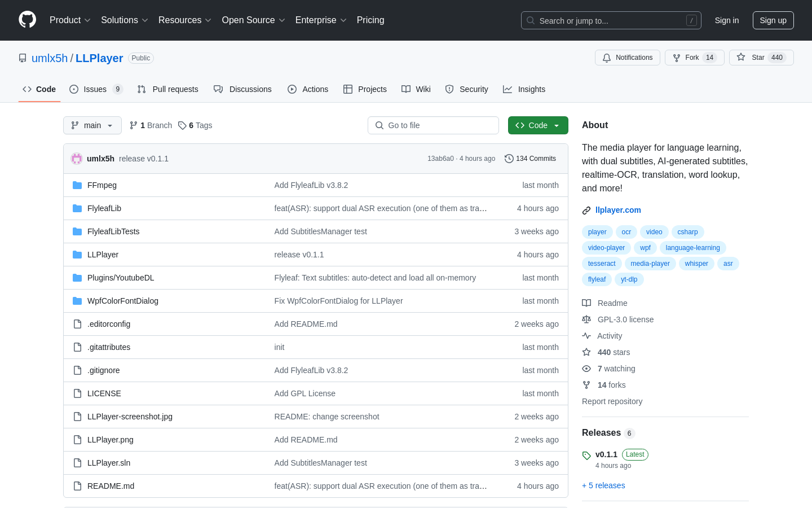The width and height of the screenshot is (812, 508).
Task: Click the yt-dlp topic tag
Action: tap(629, 279)
